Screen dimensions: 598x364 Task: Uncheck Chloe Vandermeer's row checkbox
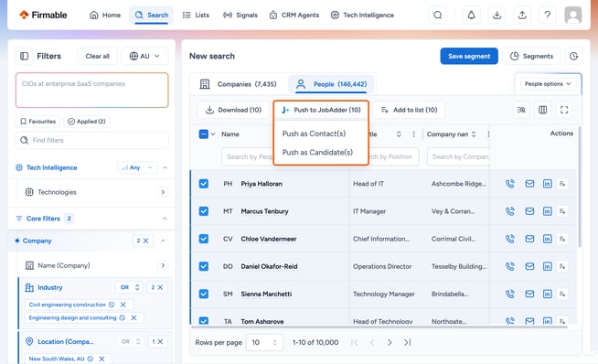[x=204, y=239]
